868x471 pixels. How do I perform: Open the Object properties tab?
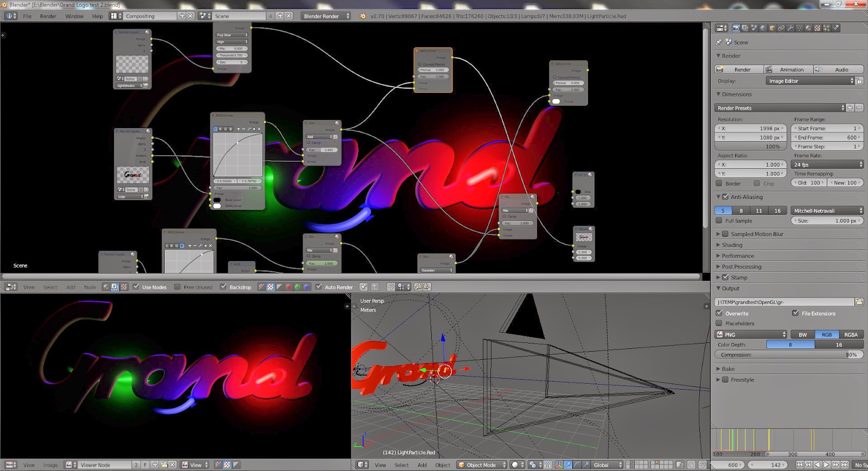(772, 28)
